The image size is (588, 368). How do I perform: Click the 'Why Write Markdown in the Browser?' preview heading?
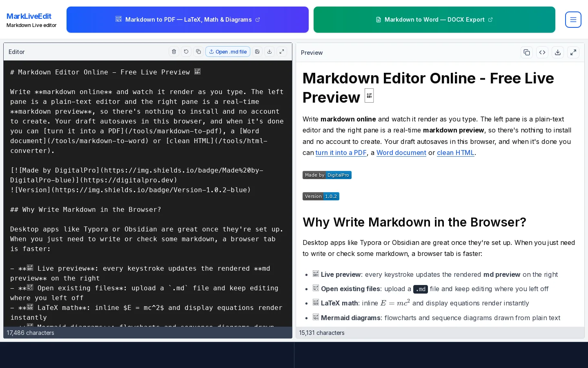tap(414, 222)
